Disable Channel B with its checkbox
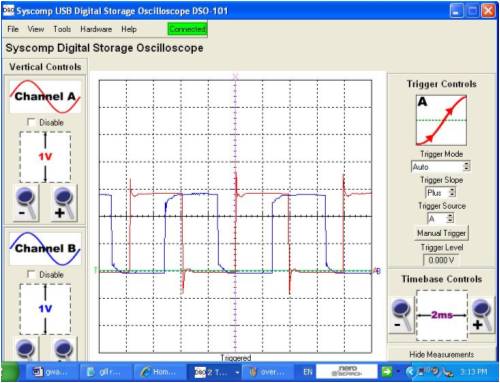500x383 pixels. coord(31,274)
